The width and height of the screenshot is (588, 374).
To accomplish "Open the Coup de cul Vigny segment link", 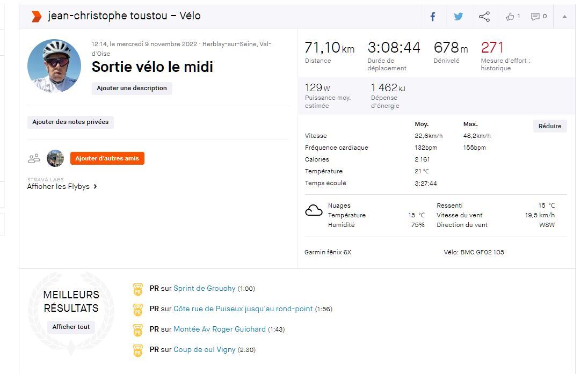I will pyautogui.click(x=204, y=349).
